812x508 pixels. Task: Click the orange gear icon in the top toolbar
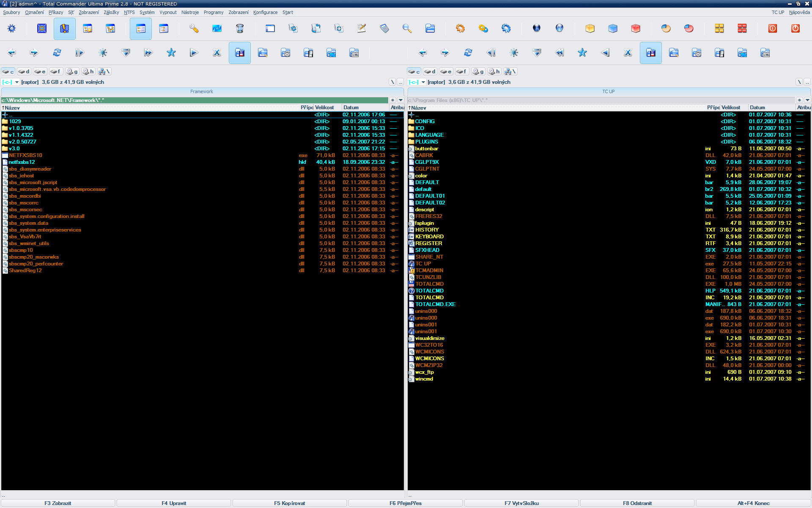pos(461,28)
